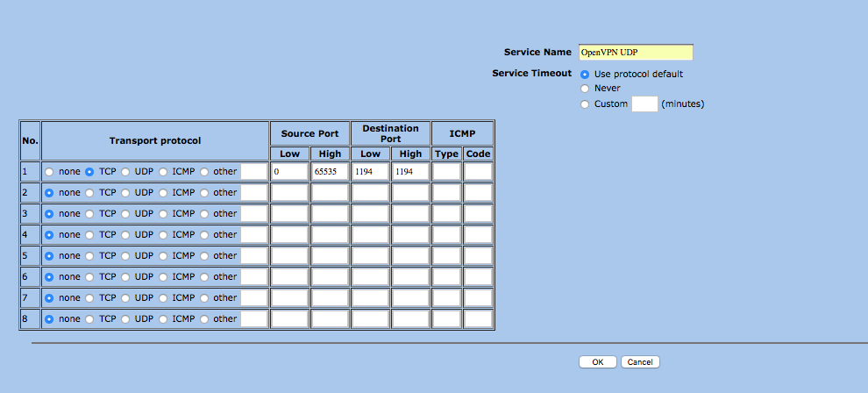Click the Service Name text field

coord(636,52)
